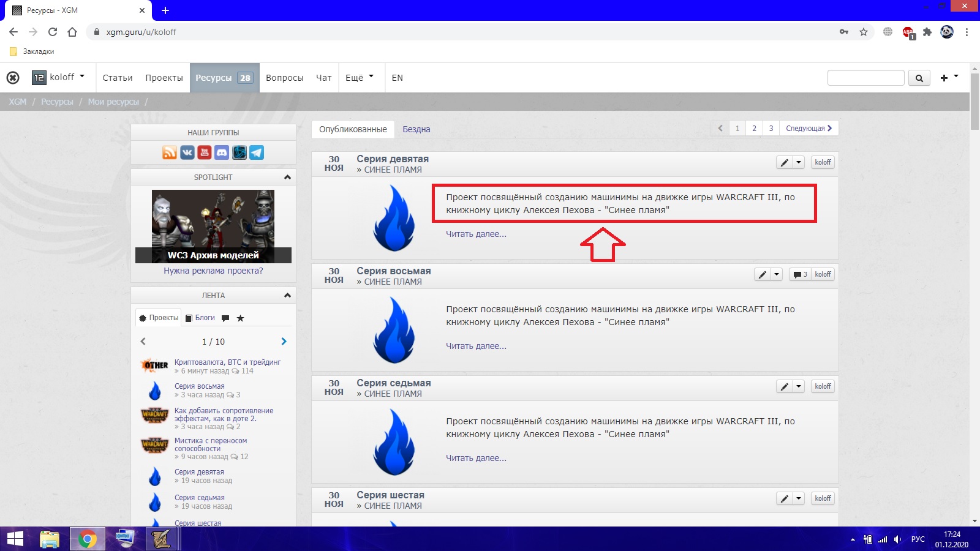Show favorites feed via star icon

[240, 318]
